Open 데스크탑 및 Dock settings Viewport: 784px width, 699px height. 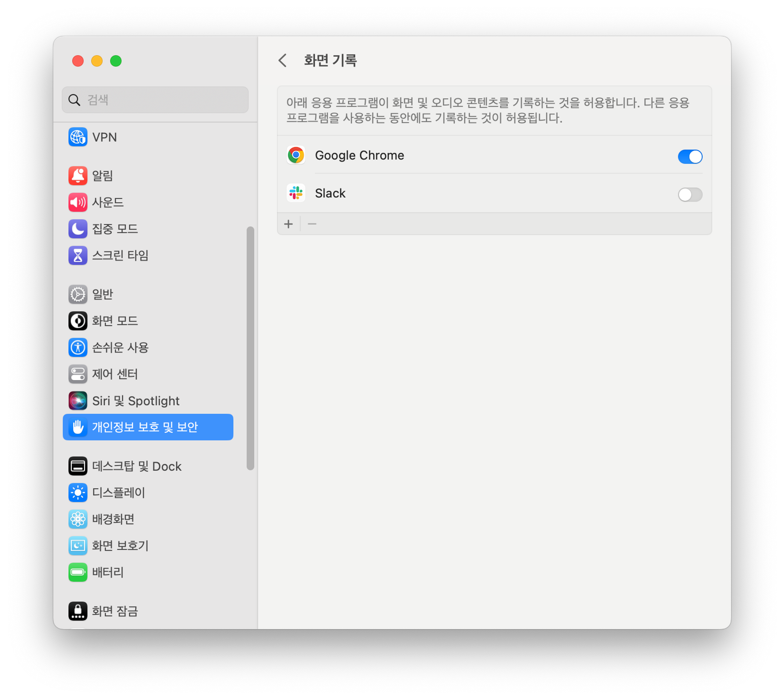tap(136, 466)
